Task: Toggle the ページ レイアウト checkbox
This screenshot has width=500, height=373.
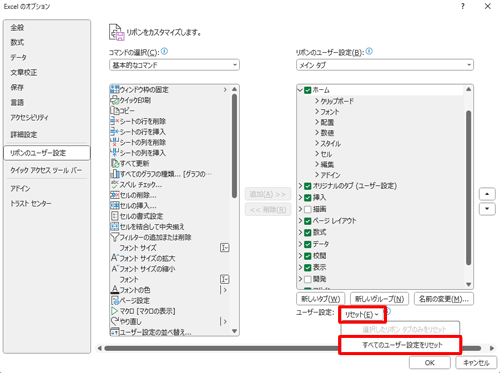Action: (308, 221)
